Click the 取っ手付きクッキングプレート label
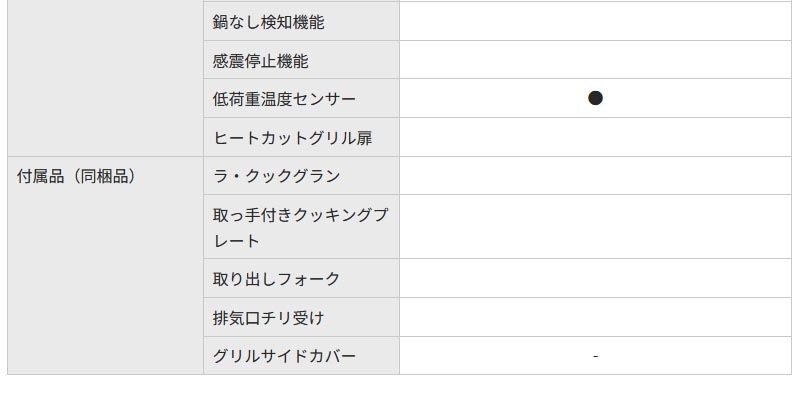This screenshot has height=410, width=800. click(x=300, y=228)
